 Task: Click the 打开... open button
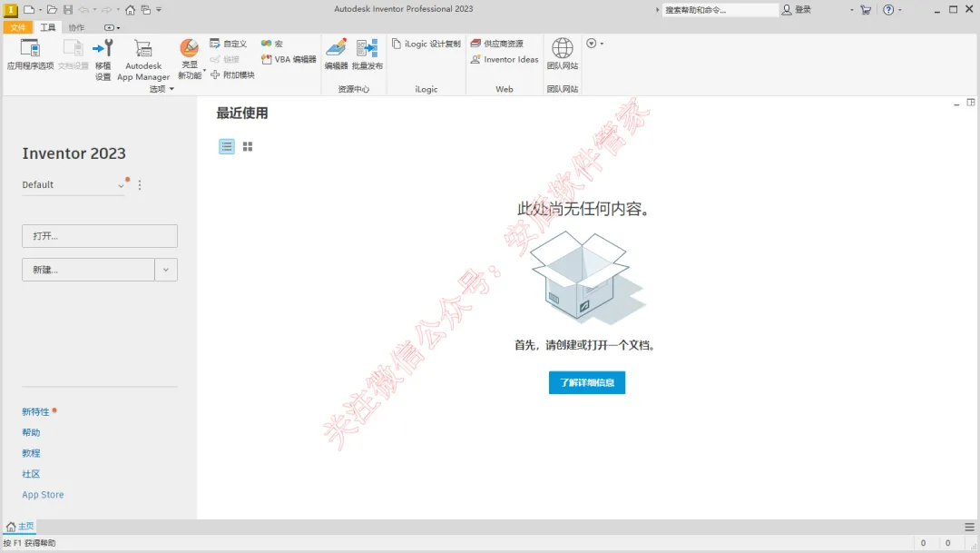[100, 236]
